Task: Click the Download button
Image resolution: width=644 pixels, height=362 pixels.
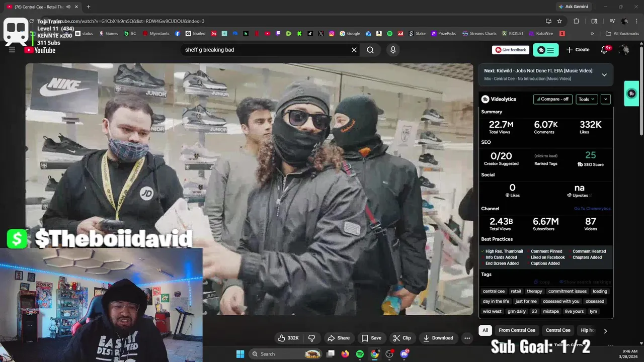Action: (438, 338)
